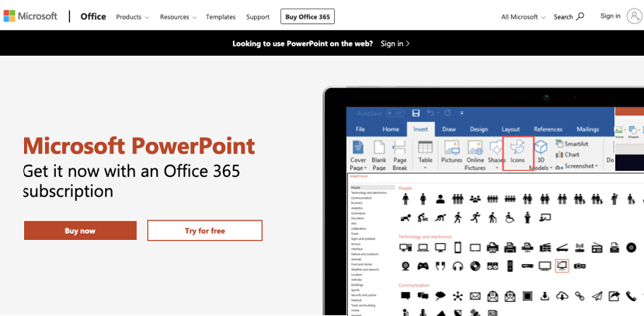Select the headphones icon
Image resolution: width=644 pixels, height=316 pixels.
[458, 266]
